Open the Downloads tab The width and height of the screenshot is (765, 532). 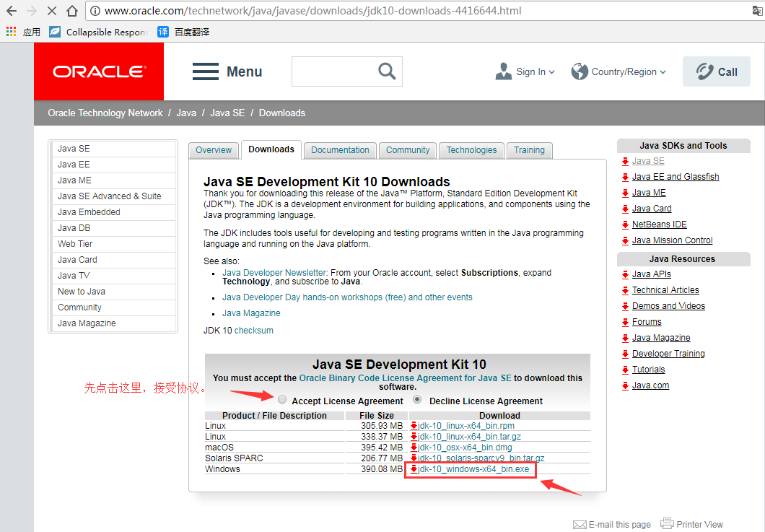271,150
